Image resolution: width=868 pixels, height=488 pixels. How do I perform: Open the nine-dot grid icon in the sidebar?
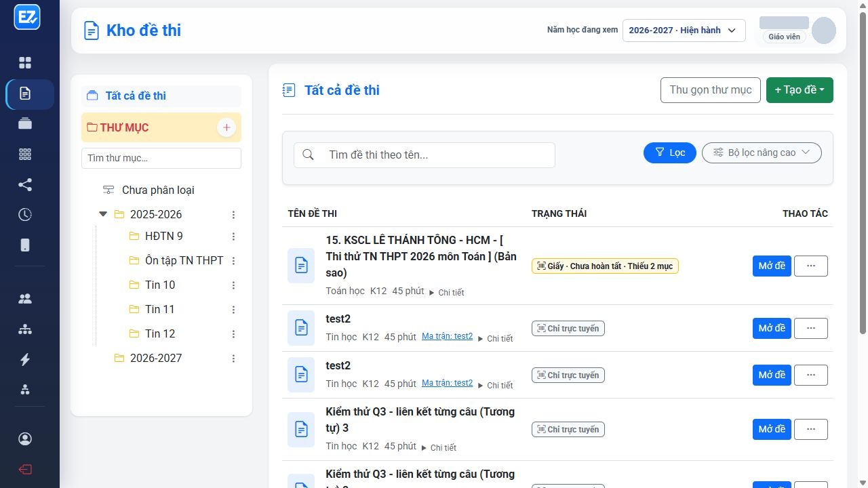[25, 155]
